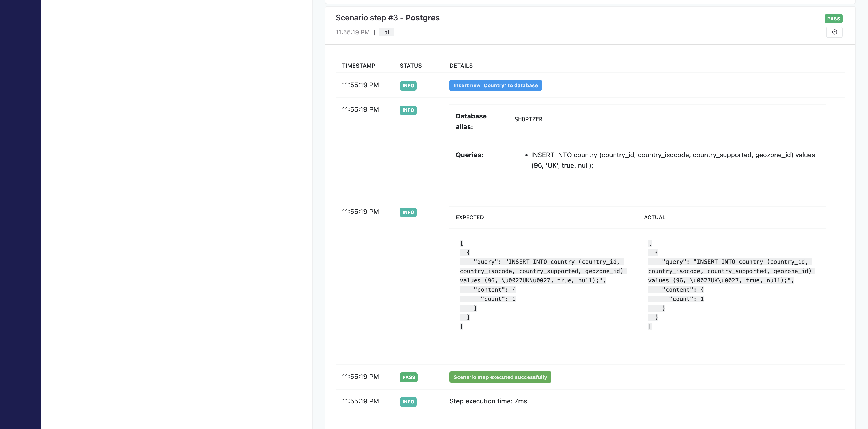This screenshot has width=868, height=429.
Task: Click the timestamp in the PASS row
Action: tap(360, 377)
